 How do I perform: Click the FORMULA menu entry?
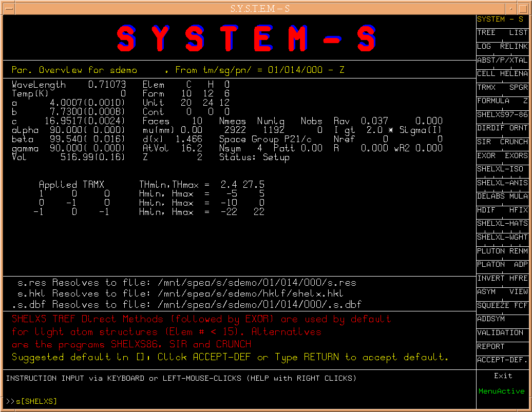tap(493, 101)
